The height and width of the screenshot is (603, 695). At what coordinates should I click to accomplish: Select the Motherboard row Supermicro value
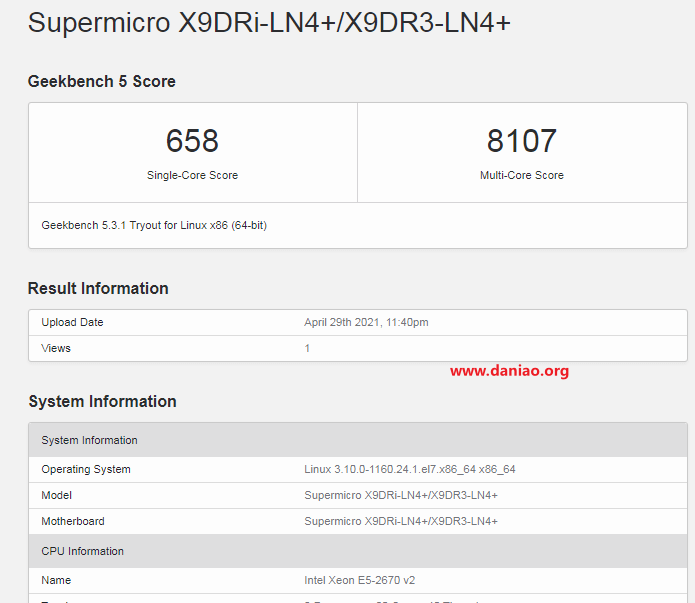pyautogui.click(x=401, y=521)
